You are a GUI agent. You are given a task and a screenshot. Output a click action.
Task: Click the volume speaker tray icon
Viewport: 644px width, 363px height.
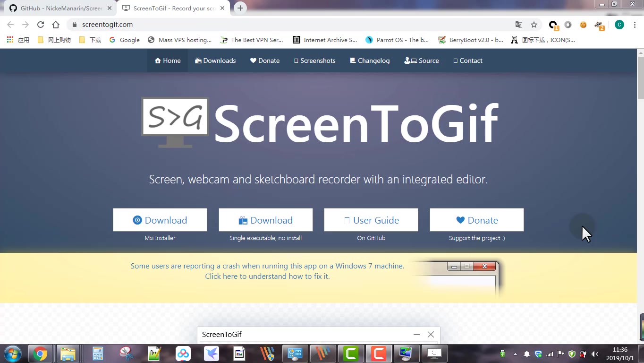594,354
